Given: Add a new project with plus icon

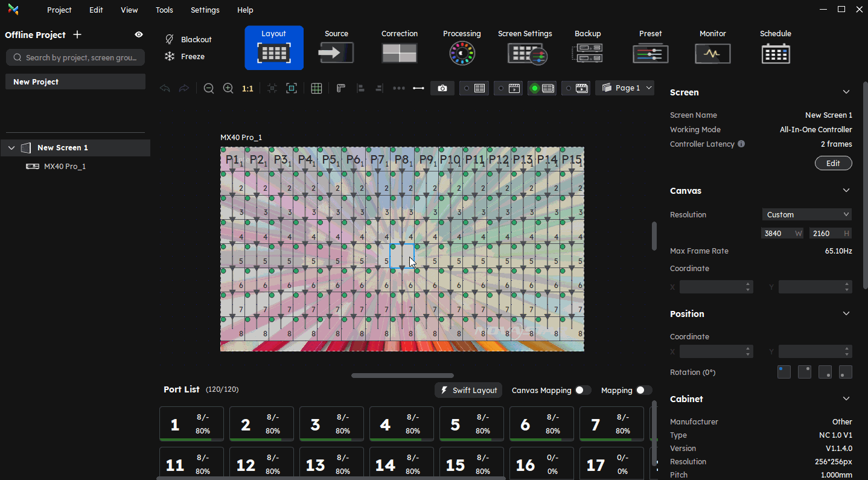Looking at the screenshot, I should (77, 34).
